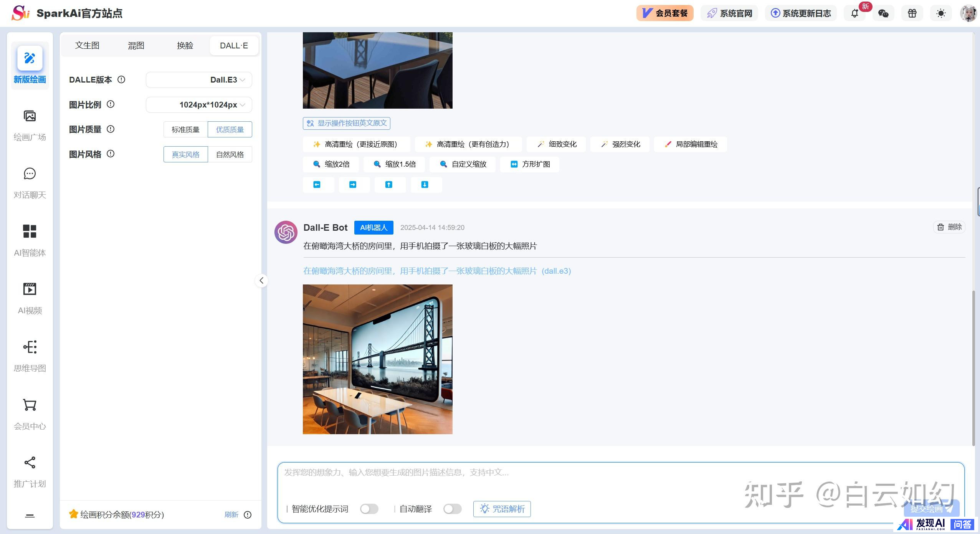This screenshot has height=534, width=980.
Task: Toggle the 自动翻译 switch
Action: (453, 509)
